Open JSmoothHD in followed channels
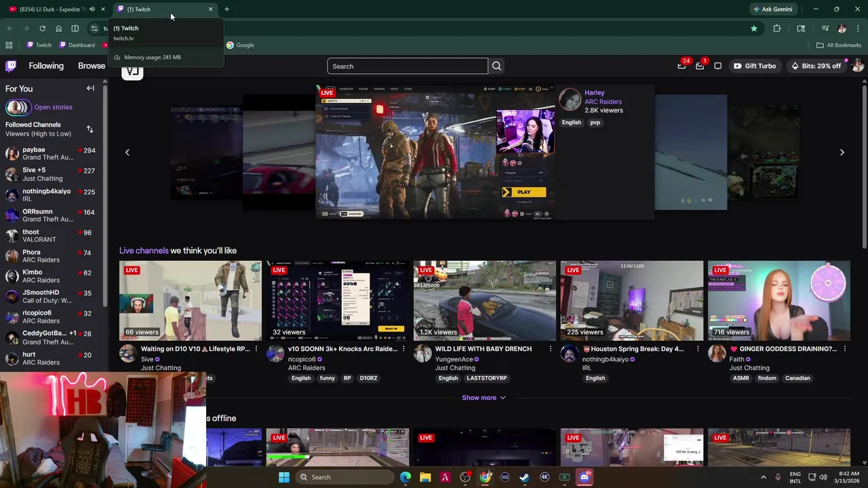 coord(51,296)
